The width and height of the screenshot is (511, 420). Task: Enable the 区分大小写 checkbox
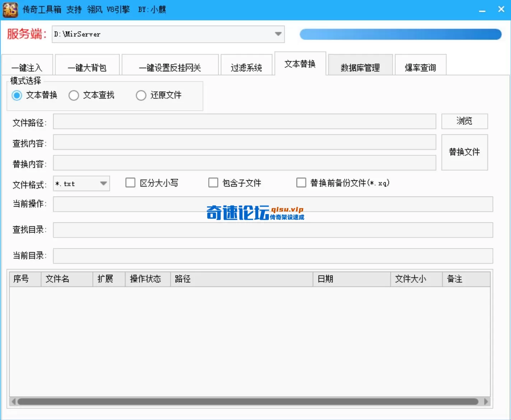130,183
